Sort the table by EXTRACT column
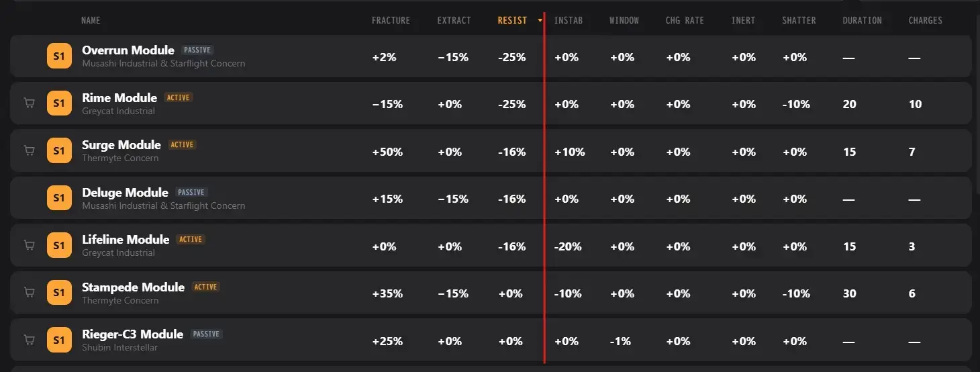This screenshot has height=372, width=980. 454,21
